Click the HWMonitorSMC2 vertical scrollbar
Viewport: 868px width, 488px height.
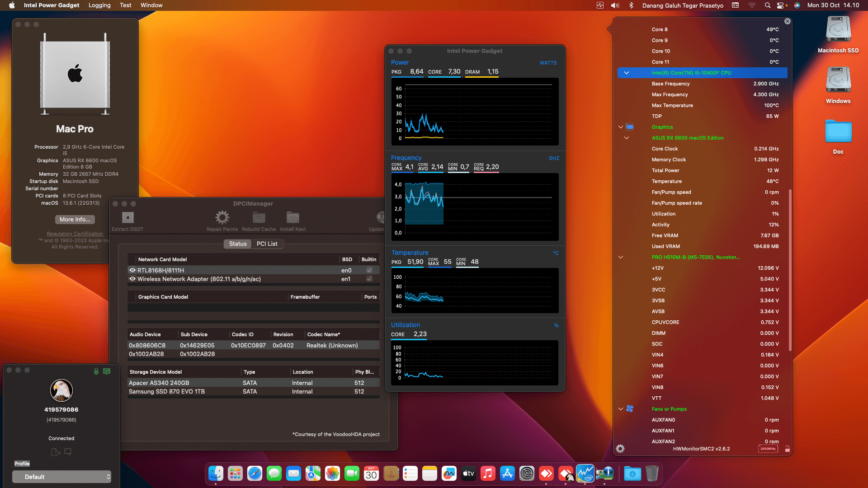[790, 270]
